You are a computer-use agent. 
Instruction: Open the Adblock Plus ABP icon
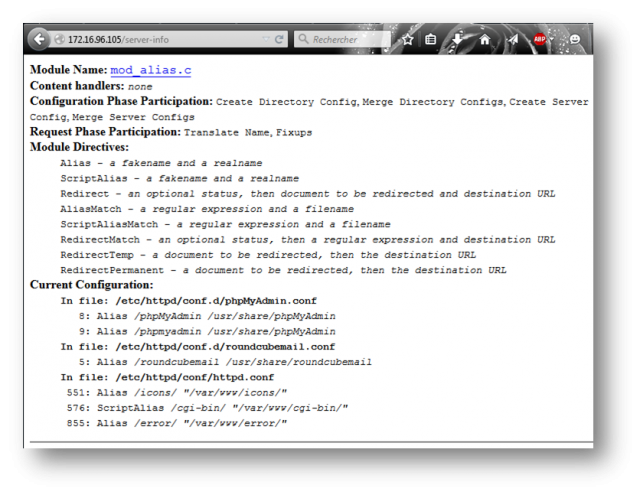click(540, 39)
